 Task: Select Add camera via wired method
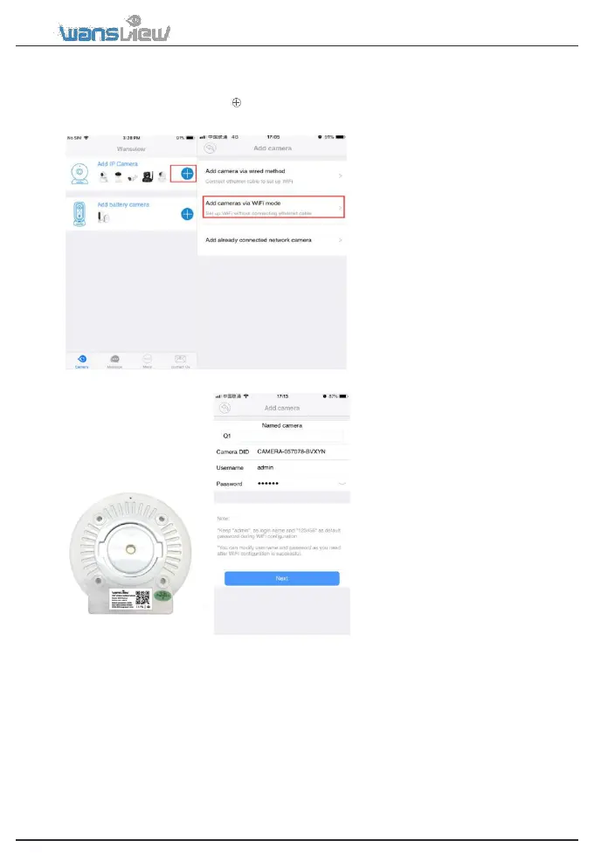coord(272,176)
